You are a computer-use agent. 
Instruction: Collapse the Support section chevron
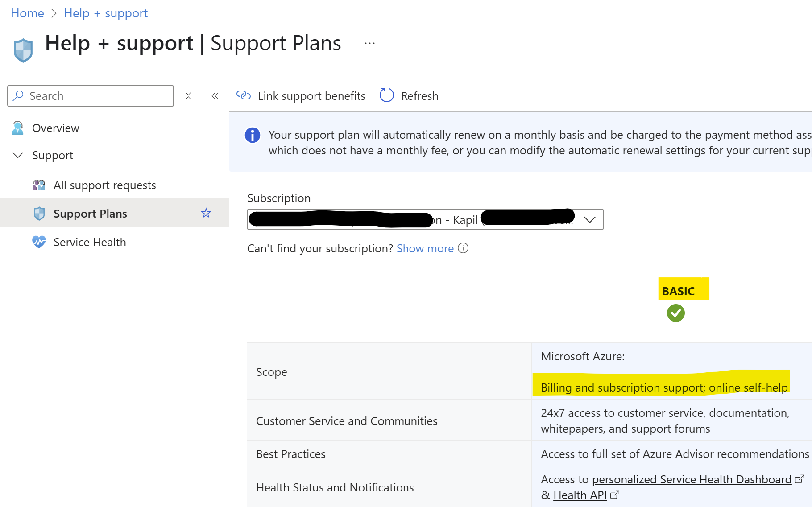coord(17,155)
